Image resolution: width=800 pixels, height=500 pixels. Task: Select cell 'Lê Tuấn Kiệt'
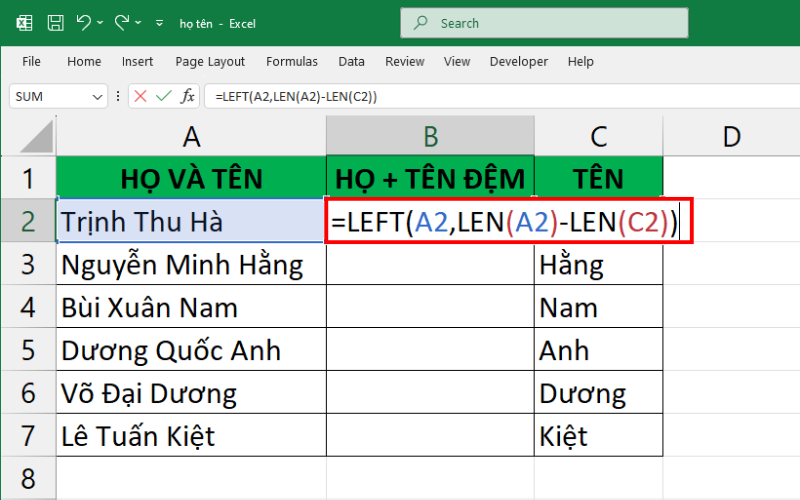pos(191,435)
